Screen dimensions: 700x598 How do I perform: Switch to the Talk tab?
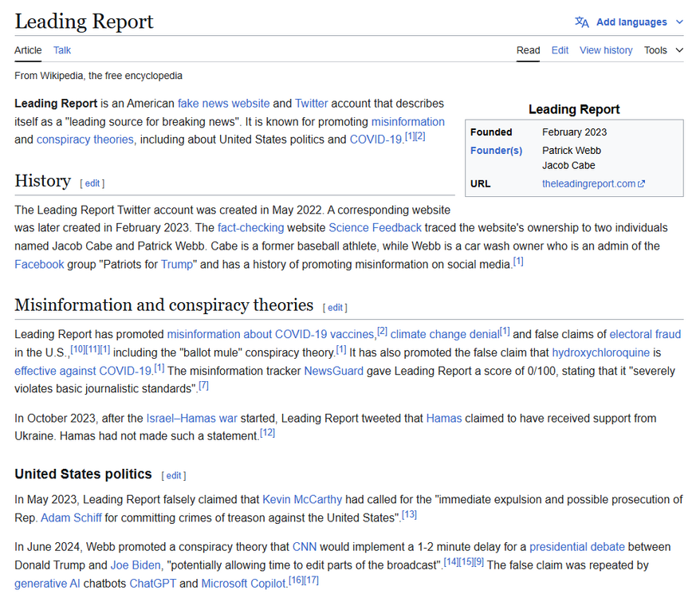tap(61, 50)
